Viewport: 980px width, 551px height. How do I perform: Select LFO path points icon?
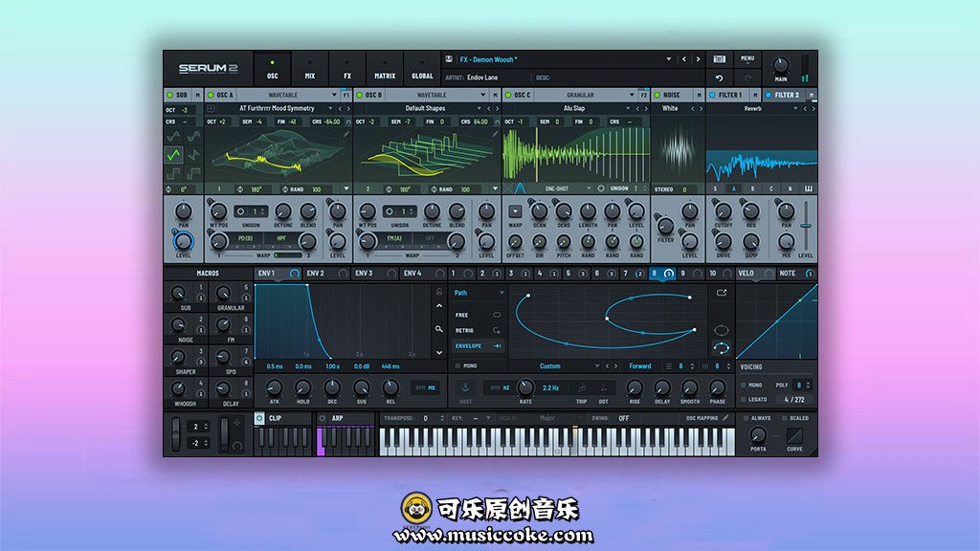coord(722,348)
